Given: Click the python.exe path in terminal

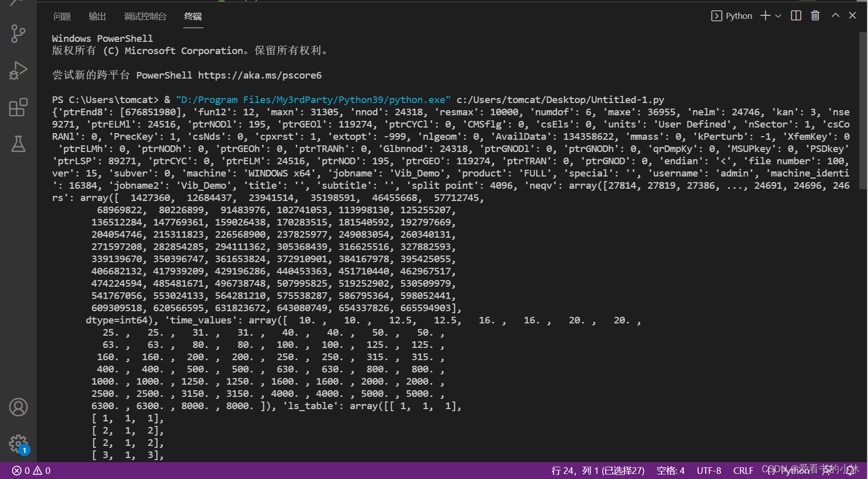Looking at the screenshot, I should (314, 100).
